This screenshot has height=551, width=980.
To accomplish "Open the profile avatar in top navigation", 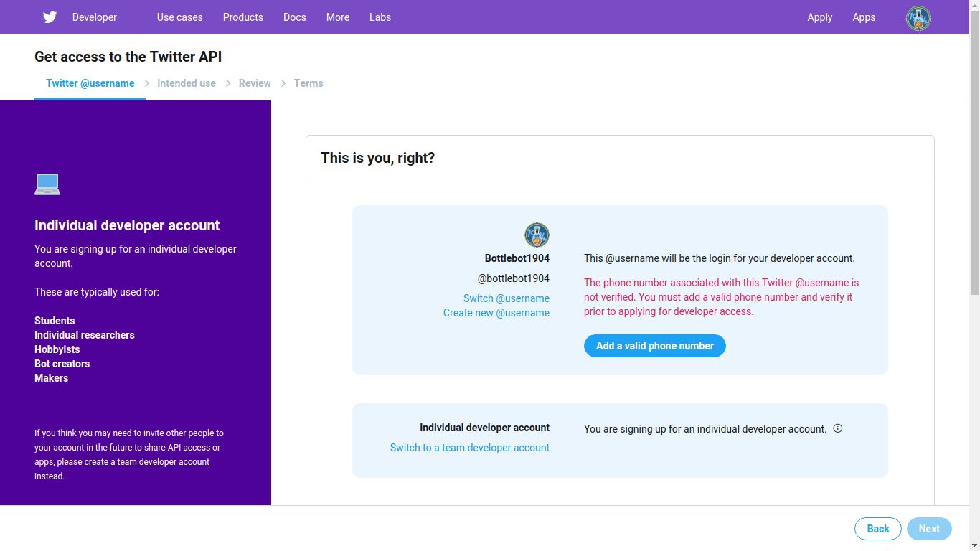I will pyautogui.click(x=918, y=18).
